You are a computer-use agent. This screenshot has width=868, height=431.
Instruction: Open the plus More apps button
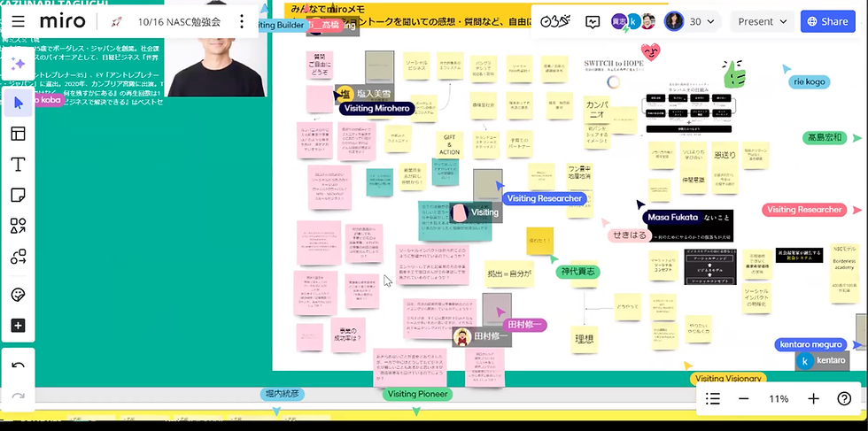(19, 326)
